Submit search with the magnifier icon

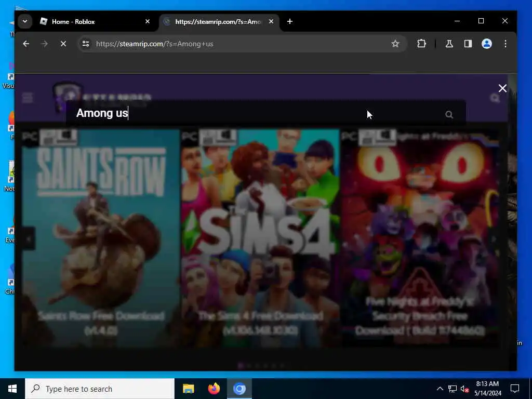tap(449, 115)
